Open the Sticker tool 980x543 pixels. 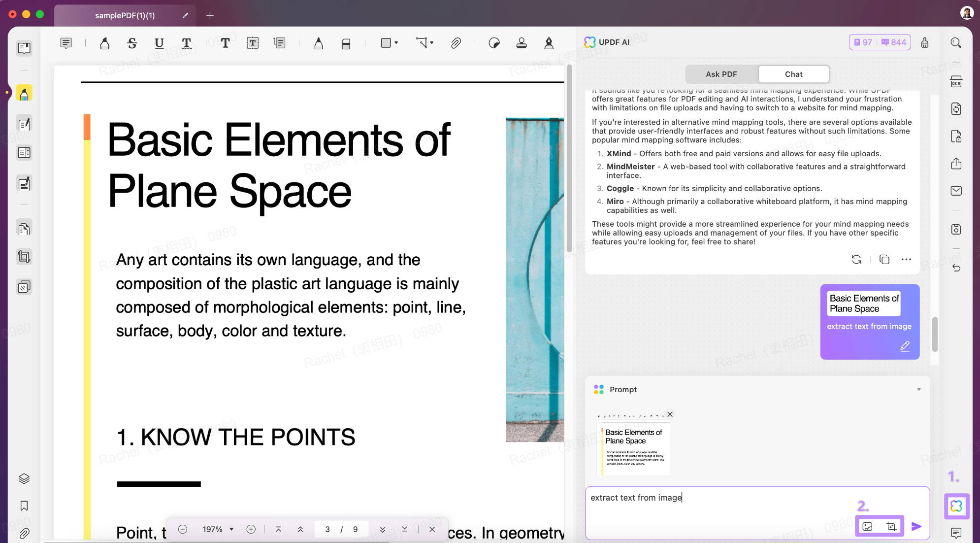pos(494,43)
